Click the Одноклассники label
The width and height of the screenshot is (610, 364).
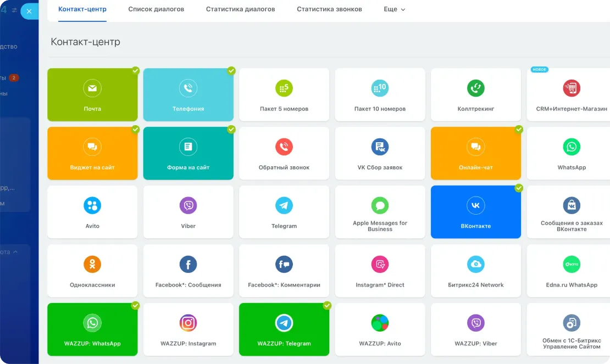pyautogui.click(x=92, y=285)
